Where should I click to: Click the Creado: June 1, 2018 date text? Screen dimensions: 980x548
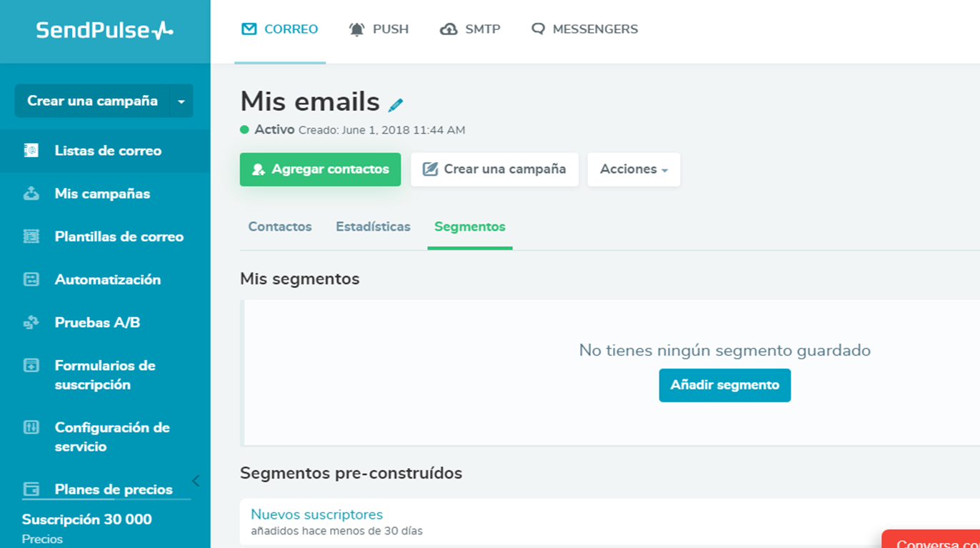point(382,130)
